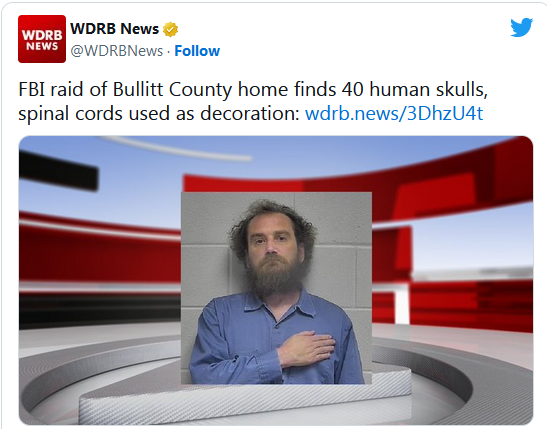Click the text 'spinal cords used as decoration'
The height and width of the screenshot is (429, 547).
click(159, 114)
